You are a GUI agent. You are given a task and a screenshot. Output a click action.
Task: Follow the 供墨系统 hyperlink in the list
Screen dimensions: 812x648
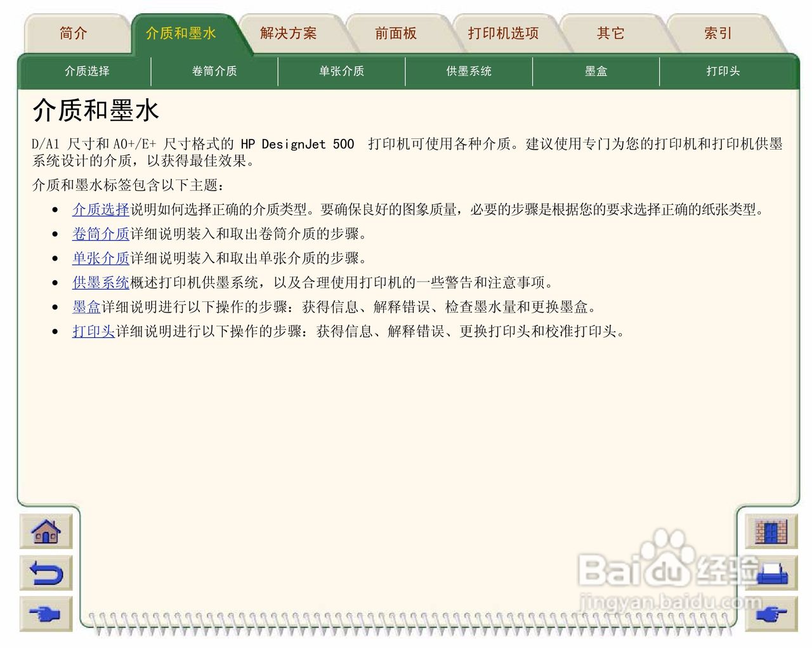click(x=101, y=283)
